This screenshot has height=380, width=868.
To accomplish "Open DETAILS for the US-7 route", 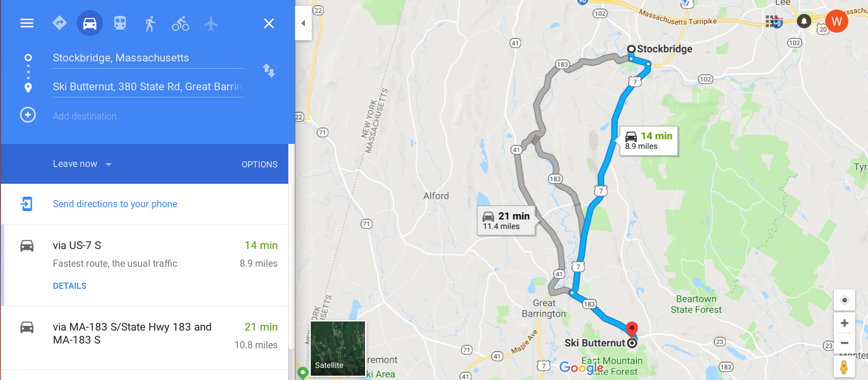I will click(70, 286).
